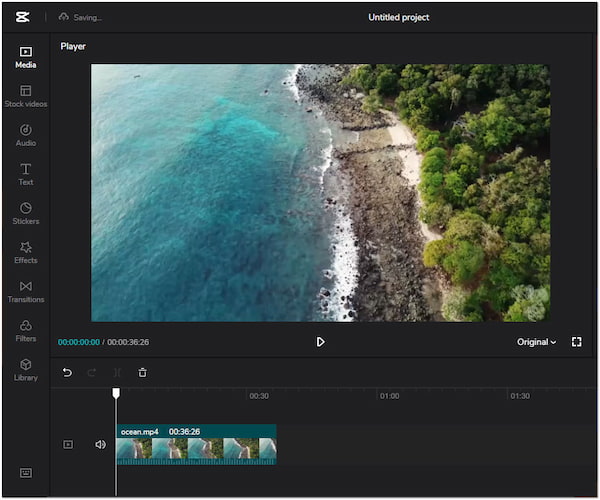Open the Text tool panel
Image resolution: width=600 pixels, height=500 pixels.
click(25, 174)
